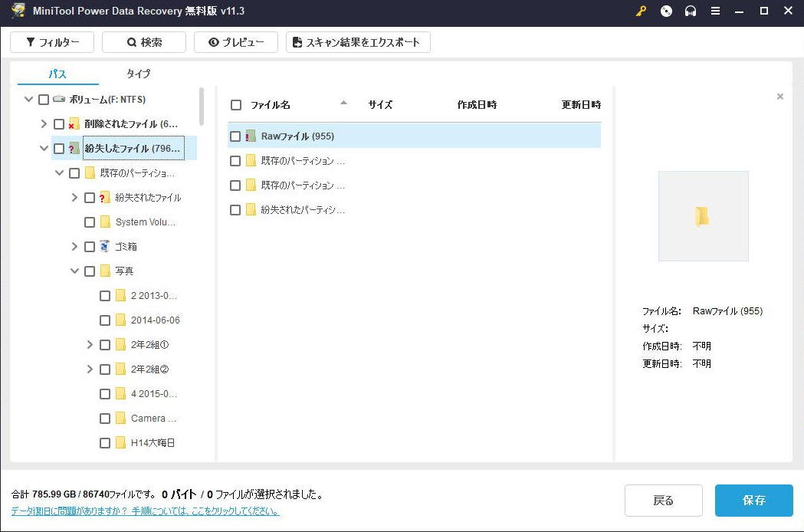Tick the ボリューム(F: NTFS) checkbox

(x=44, y=99)
